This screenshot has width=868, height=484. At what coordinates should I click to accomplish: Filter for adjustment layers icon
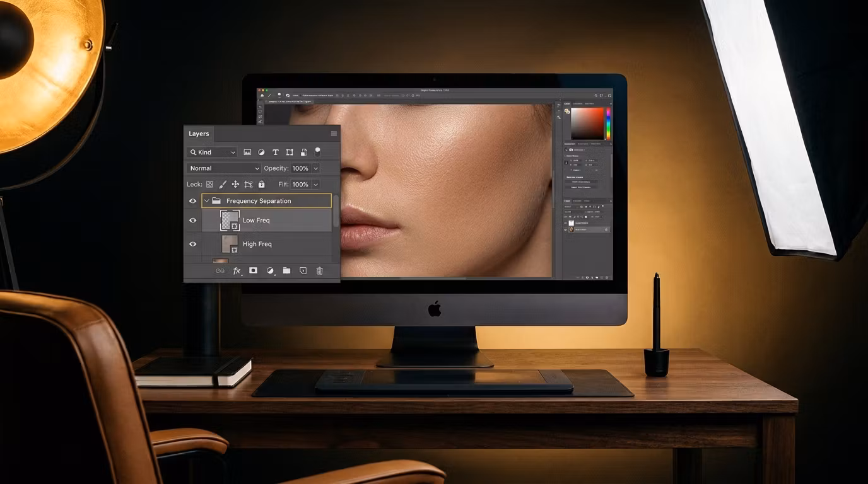261,153
